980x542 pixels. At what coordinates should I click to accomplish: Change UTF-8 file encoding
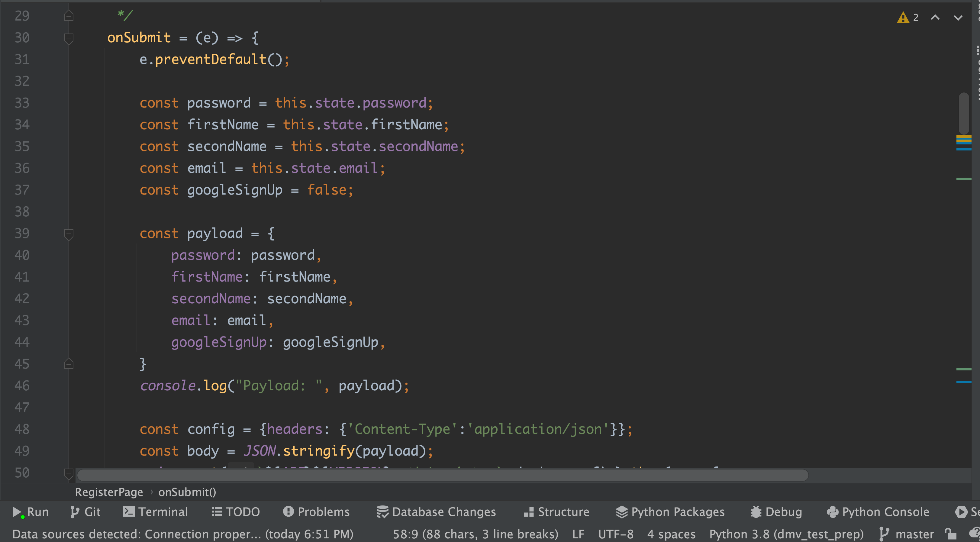tap(616, 534)
